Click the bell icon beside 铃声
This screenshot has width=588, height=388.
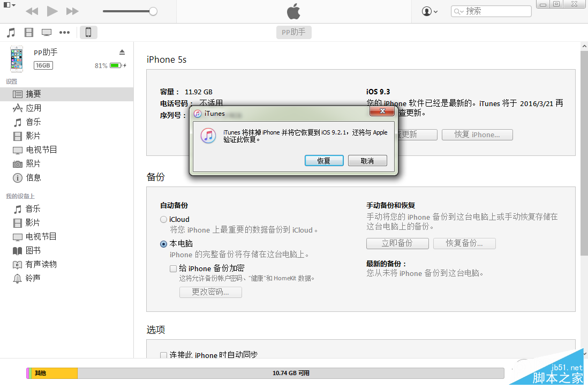point(17,279)
